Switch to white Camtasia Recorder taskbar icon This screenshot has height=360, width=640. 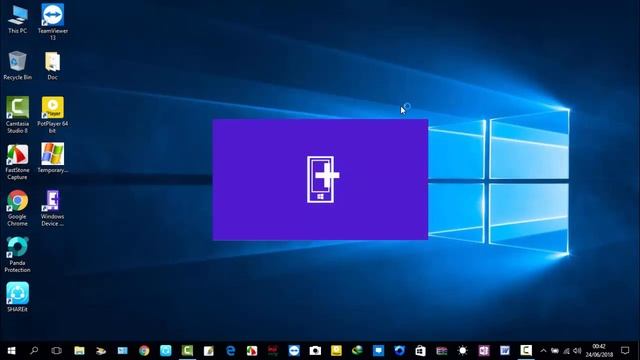[526, 351]
